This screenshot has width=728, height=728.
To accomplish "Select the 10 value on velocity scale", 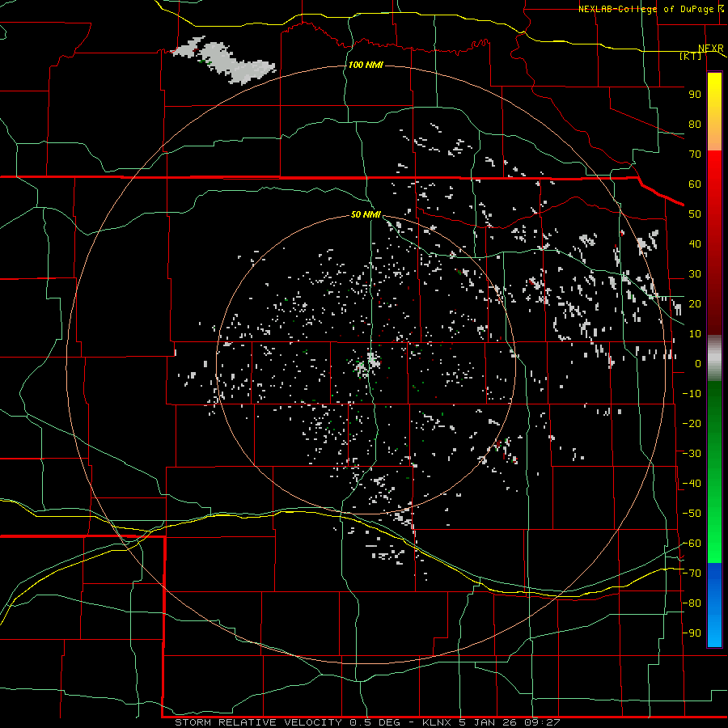I will pyautogui.click(x=695, y=334).
